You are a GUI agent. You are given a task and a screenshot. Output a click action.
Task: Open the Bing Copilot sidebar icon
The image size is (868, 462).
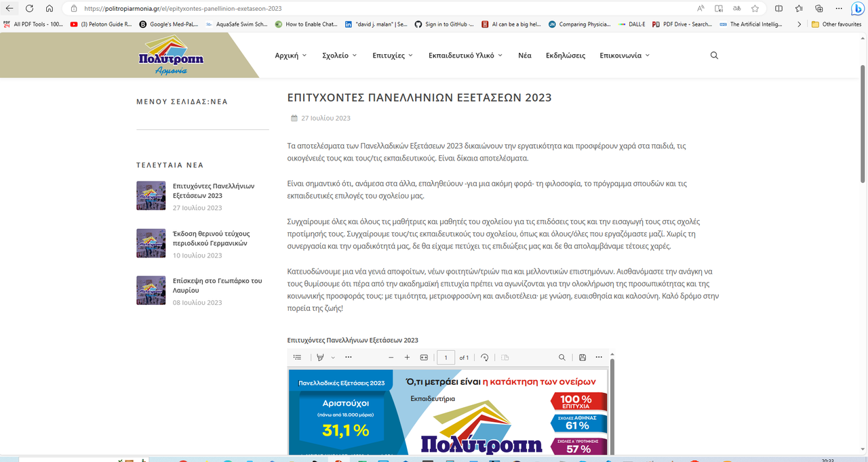click(858, 9)
